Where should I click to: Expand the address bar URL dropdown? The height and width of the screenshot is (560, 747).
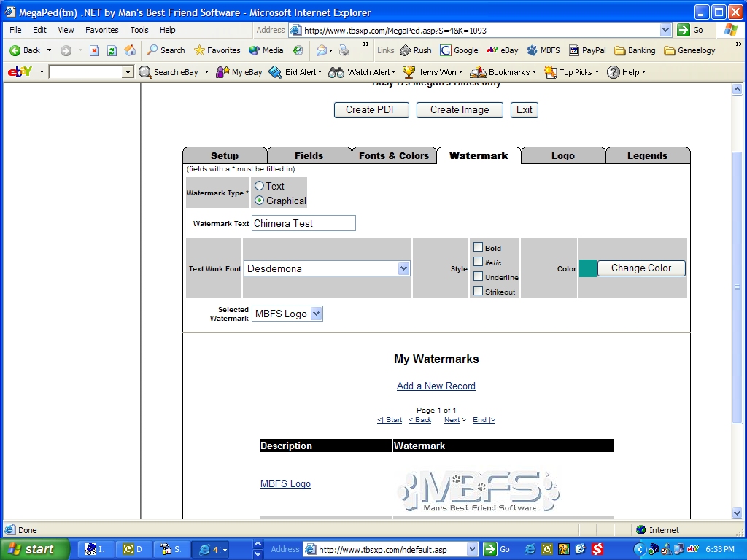(x=665, y=30)
